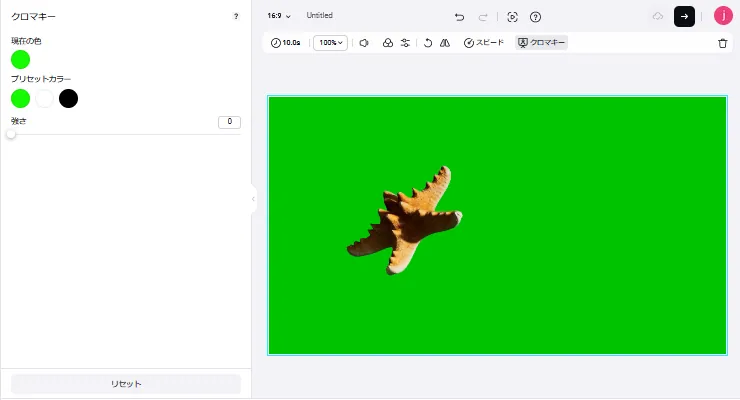Open the color filter overlapping-circles icon
This screenshot has height=400, width=740.
pos(388,43)
